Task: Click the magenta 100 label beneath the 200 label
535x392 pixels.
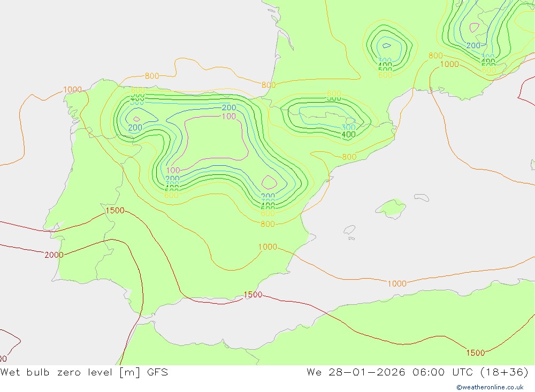Action: (x=228, y=117)
